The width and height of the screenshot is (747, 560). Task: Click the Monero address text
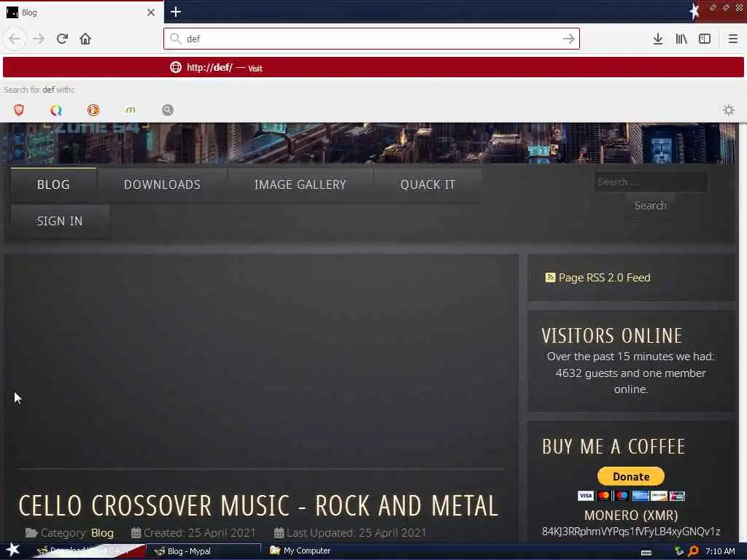coord(631,532)
